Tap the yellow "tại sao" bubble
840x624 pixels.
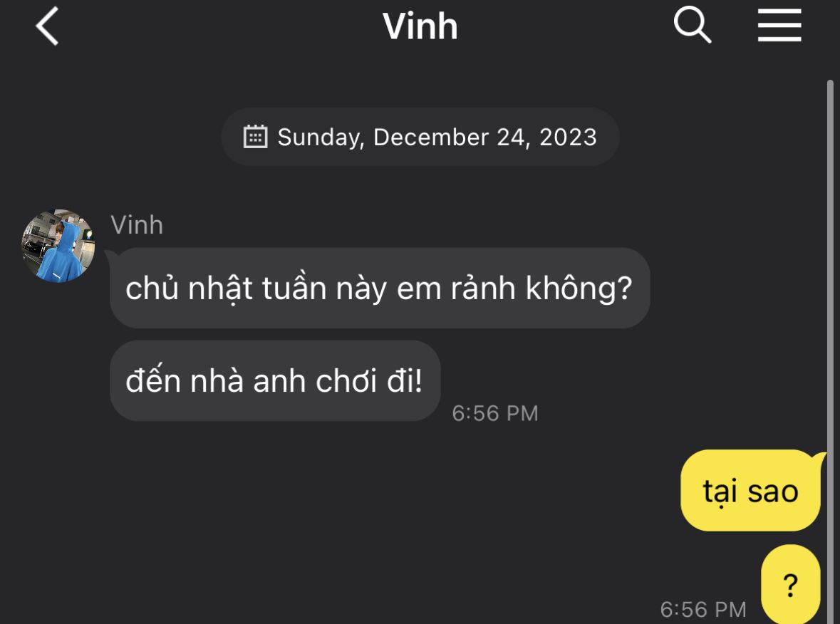(x=750, y=491)
